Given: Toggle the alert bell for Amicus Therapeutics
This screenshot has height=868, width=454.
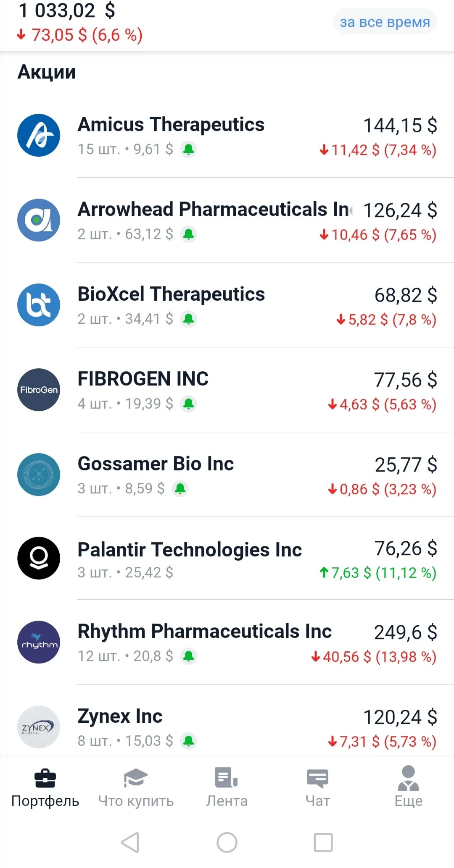Looking at the screenshot, I should click(x=189, y=149).
